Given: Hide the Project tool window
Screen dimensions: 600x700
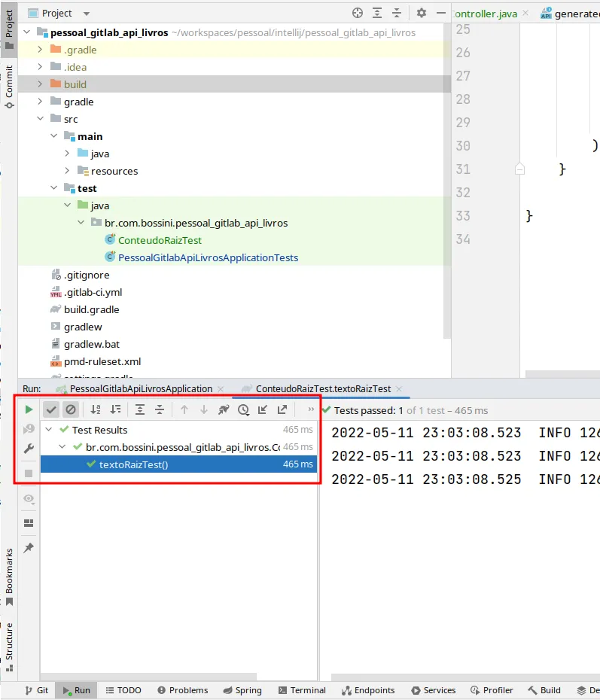Looking at the screenshot, I should coord(440,13).
